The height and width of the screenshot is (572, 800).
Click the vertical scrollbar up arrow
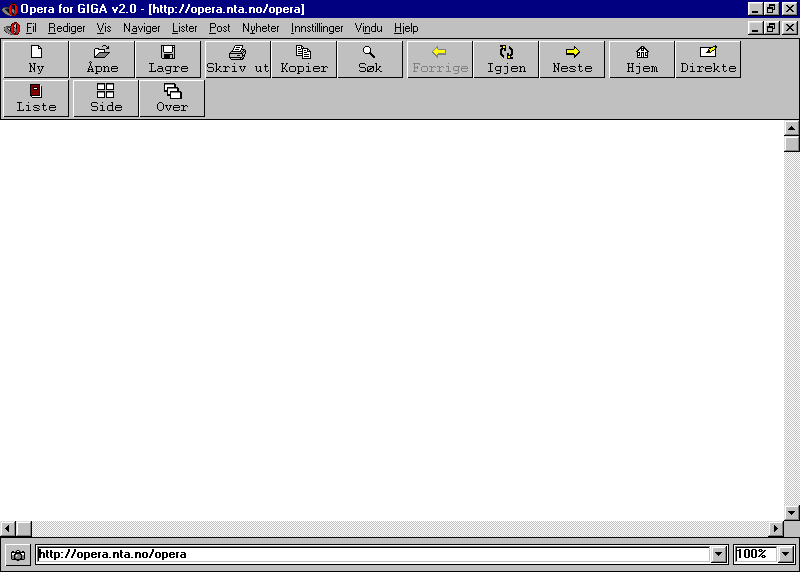[792, 128]
